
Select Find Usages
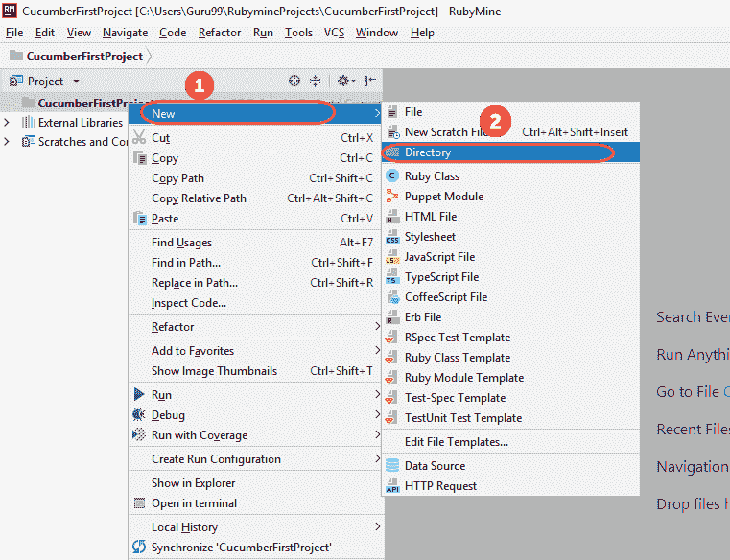[x=254, y=242]
